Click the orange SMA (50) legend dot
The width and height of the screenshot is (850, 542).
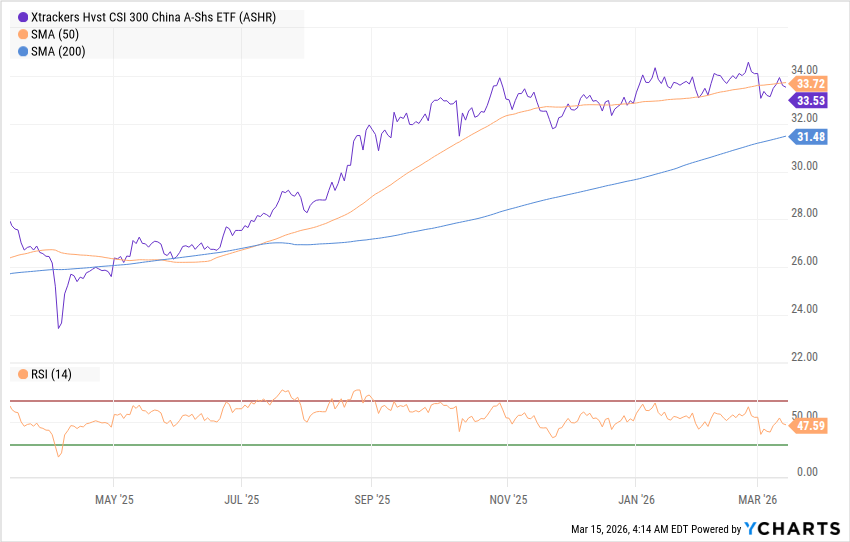[x=23, y=35]
